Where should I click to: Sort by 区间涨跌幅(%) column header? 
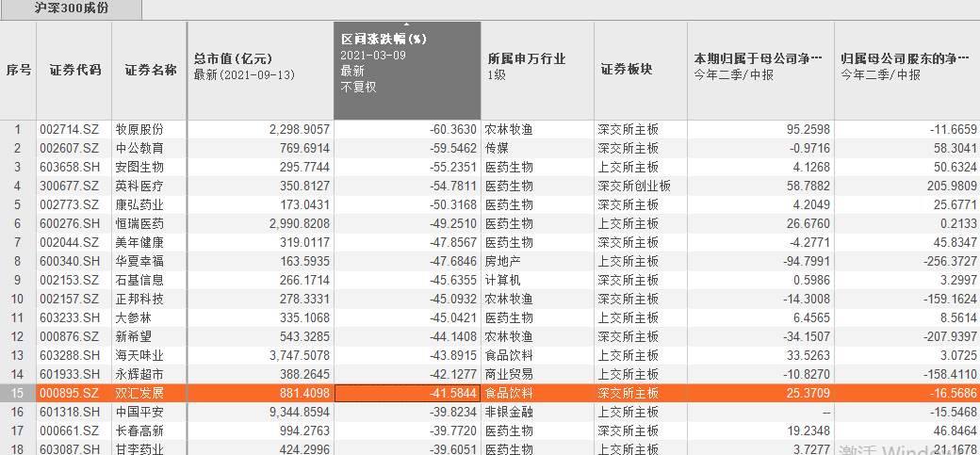pyautogui.click(x=407, y=71)
